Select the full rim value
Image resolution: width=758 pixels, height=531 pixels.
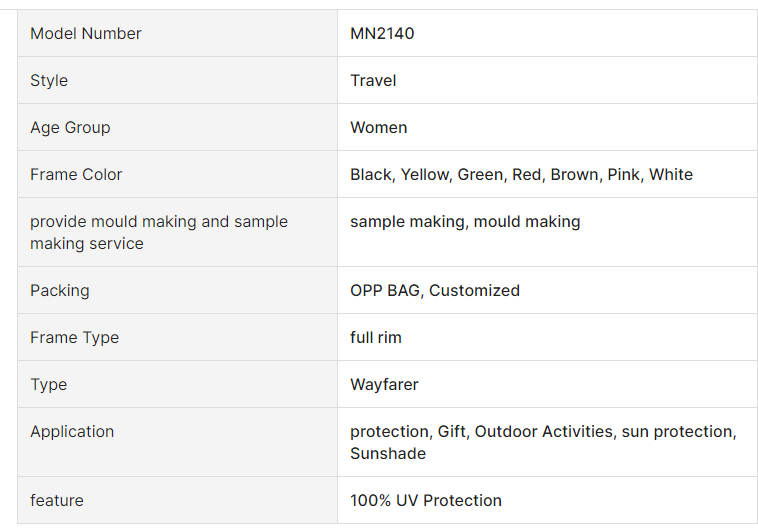[376, 338]
